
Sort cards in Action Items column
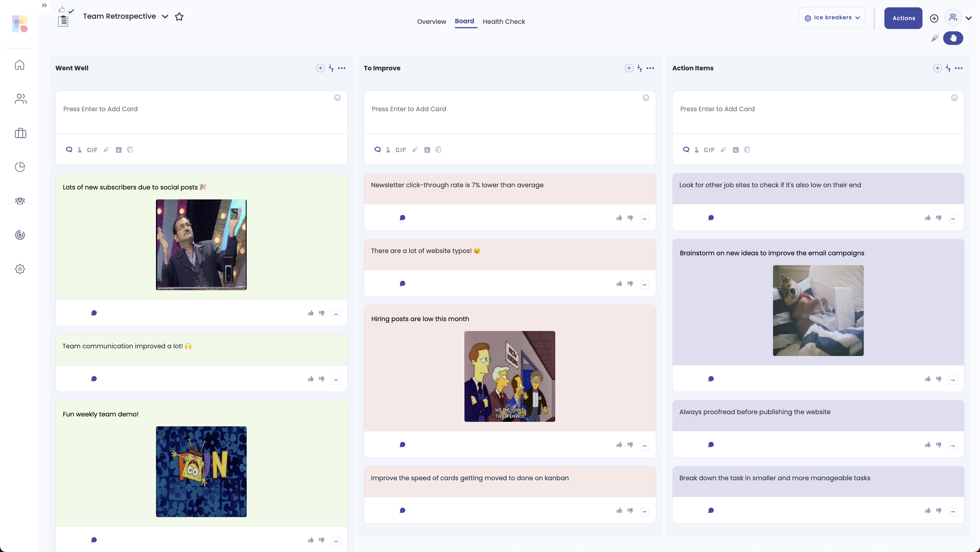(x=949, y=68)
